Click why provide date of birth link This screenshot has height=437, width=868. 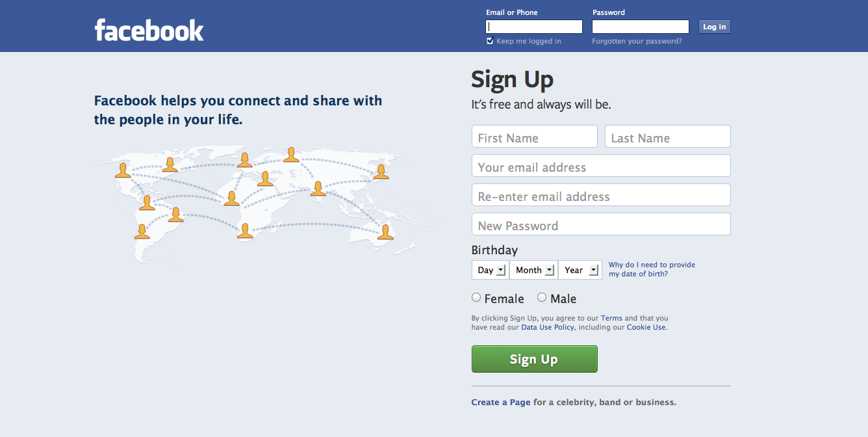pyautogui.click(x=652, y=269)
